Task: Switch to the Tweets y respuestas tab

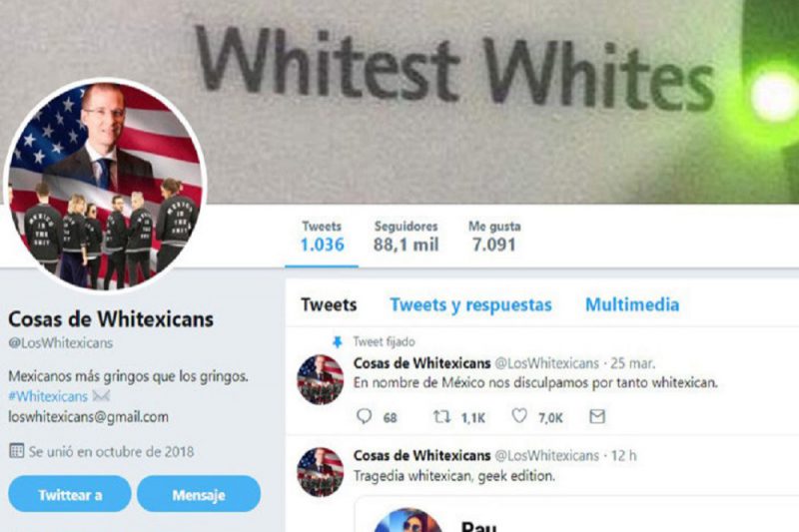Action: [470, 304]
